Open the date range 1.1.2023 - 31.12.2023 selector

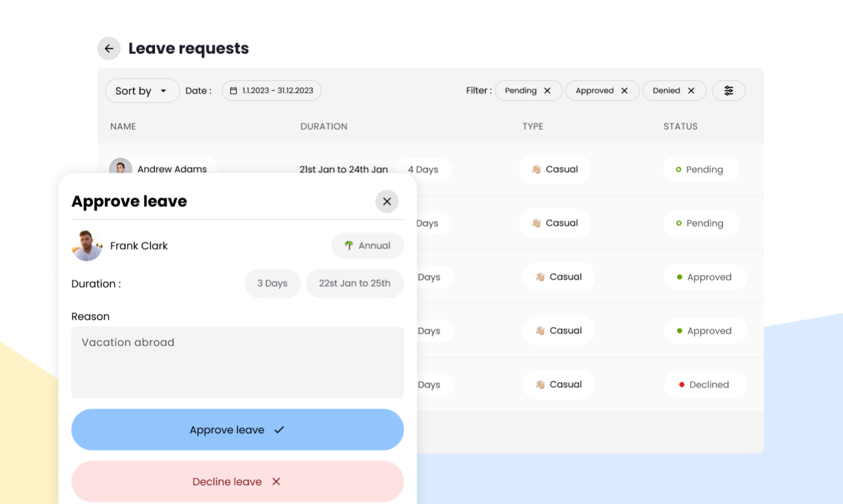(271, 90)
